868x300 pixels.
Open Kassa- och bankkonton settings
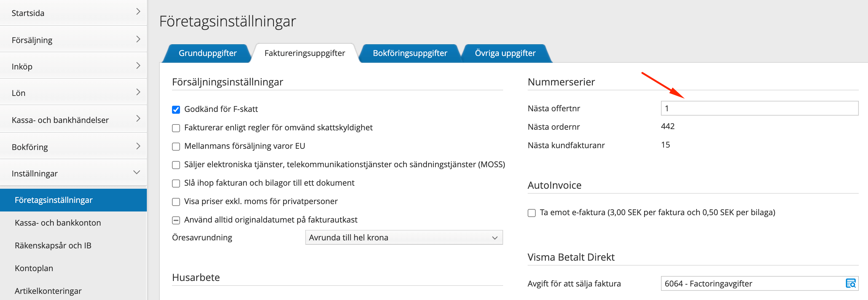58,223
